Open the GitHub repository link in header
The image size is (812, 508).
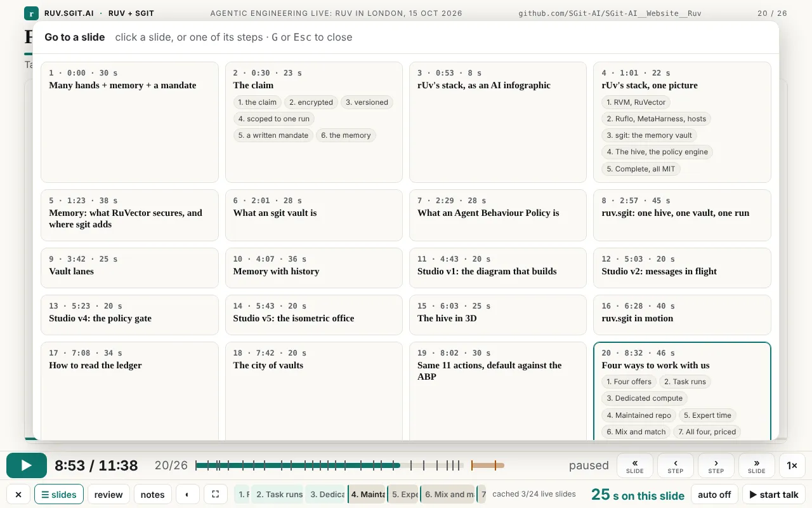(x=610, y=13)
